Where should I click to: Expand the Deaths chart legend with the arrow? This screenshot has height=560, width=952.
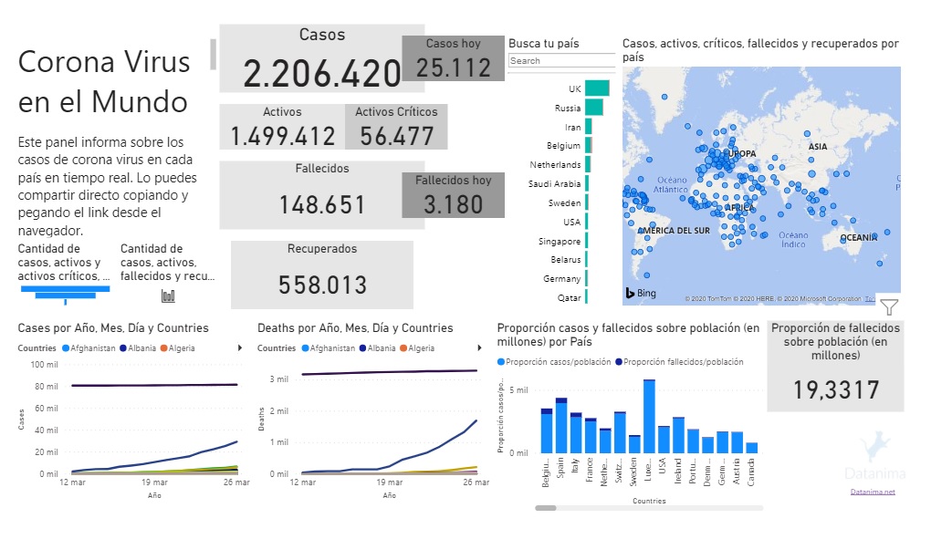478,348
